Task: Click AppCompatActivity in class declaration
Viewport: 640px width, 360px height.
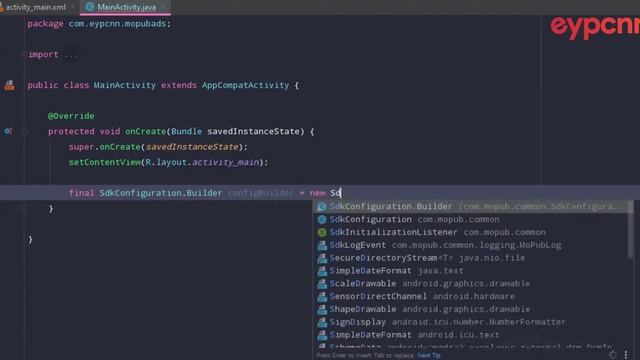Action: (245, 85)
